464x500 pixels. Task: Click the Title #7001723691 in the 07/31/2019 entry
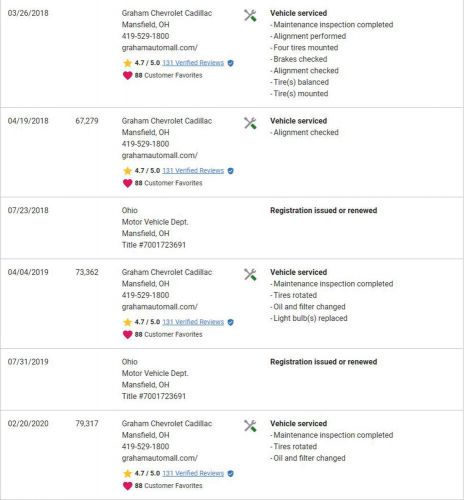(x=154, y=396)
